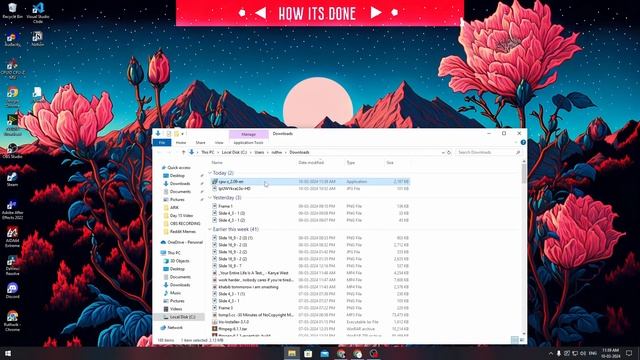This screenshot has width=640, height=360.
Task: Open OBS Studio desktop shortcut
Action: click(12, 151)
